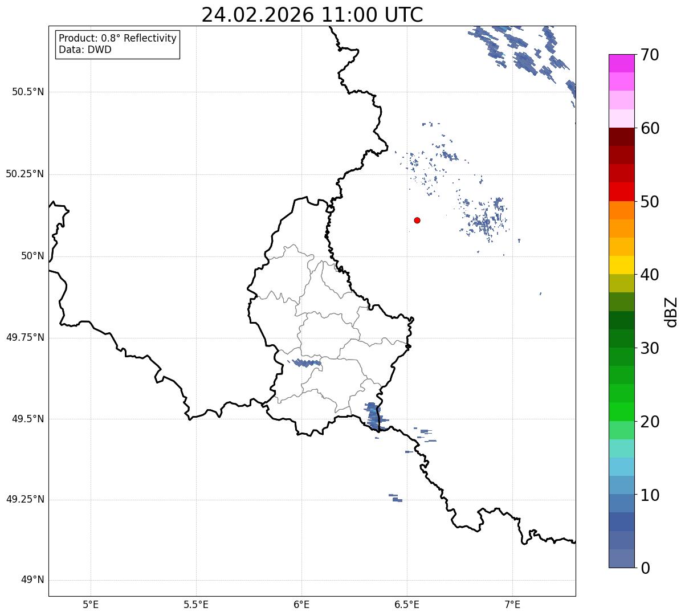685x616 pixels.
Task: Click the 40 dBZ colorbar tick label
Action: pyautogui.click(x=650, y=275)
